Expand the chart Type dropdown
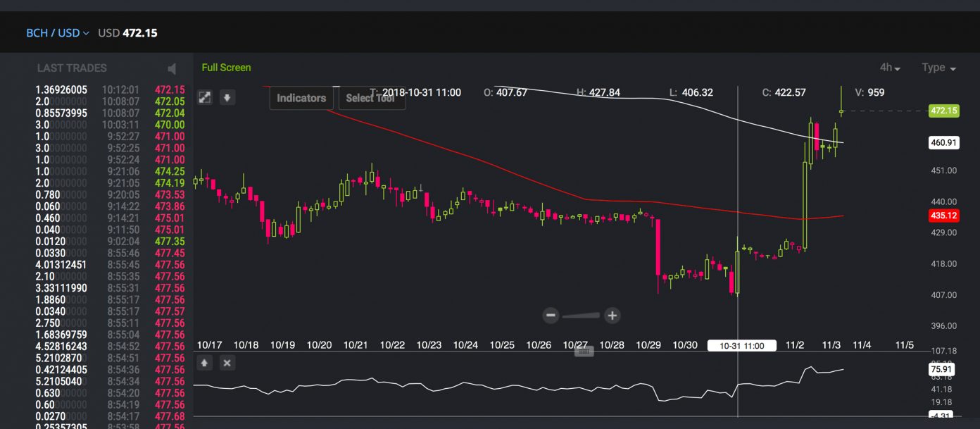 pos(938,68)
